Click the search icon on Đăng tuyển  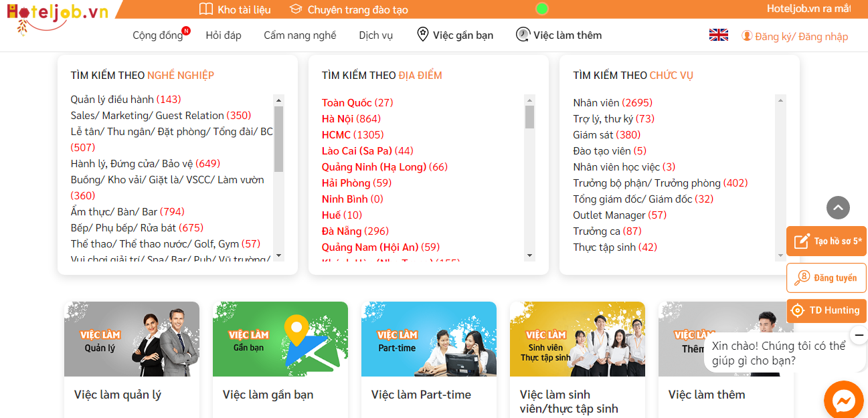tap(802, 278)
